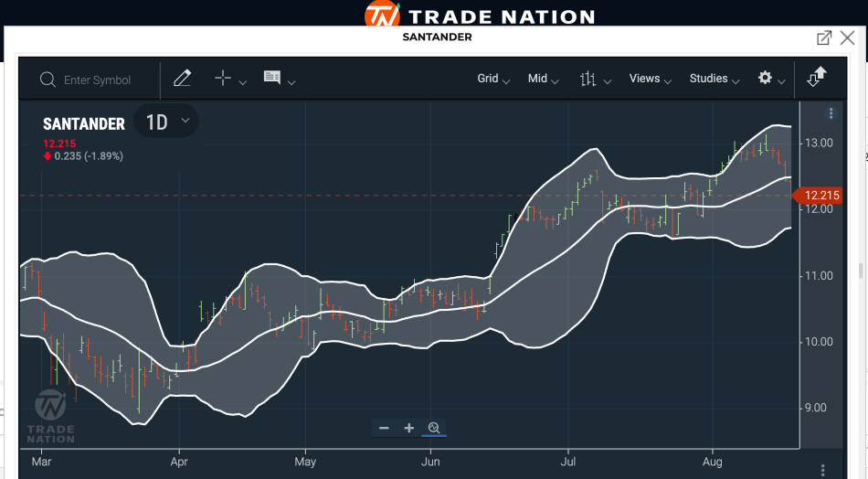The height and width of the screenshot is (479, 868).
Task: Choose chart type bars icon
Action: 587,80
